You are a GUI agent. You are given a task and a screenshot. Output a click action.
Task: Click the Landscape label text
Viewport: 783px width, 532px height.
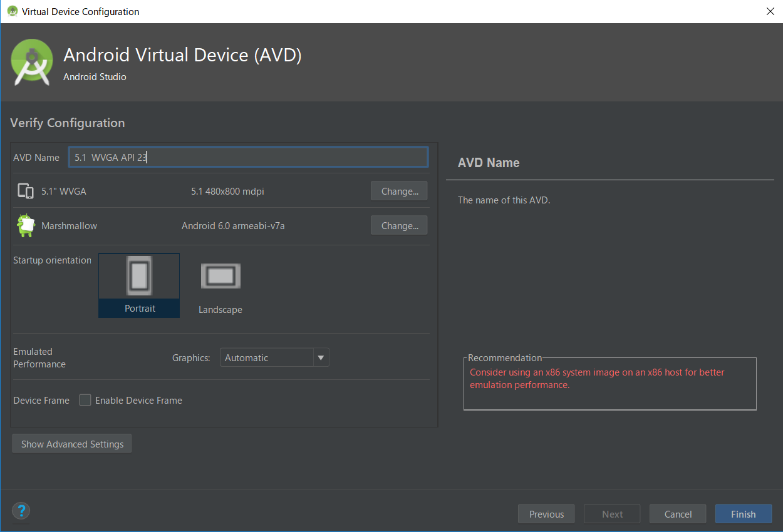pyautogui.click(x=220, y=310)
